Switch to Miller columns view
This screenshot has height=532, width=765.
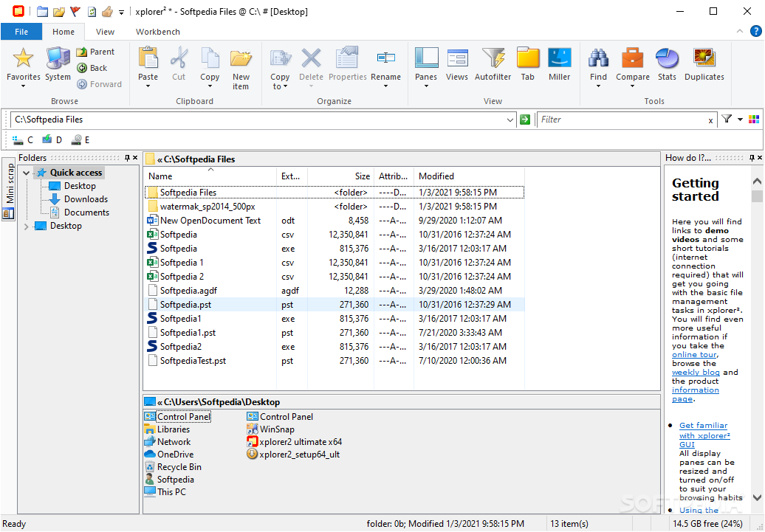click(559, 58)
